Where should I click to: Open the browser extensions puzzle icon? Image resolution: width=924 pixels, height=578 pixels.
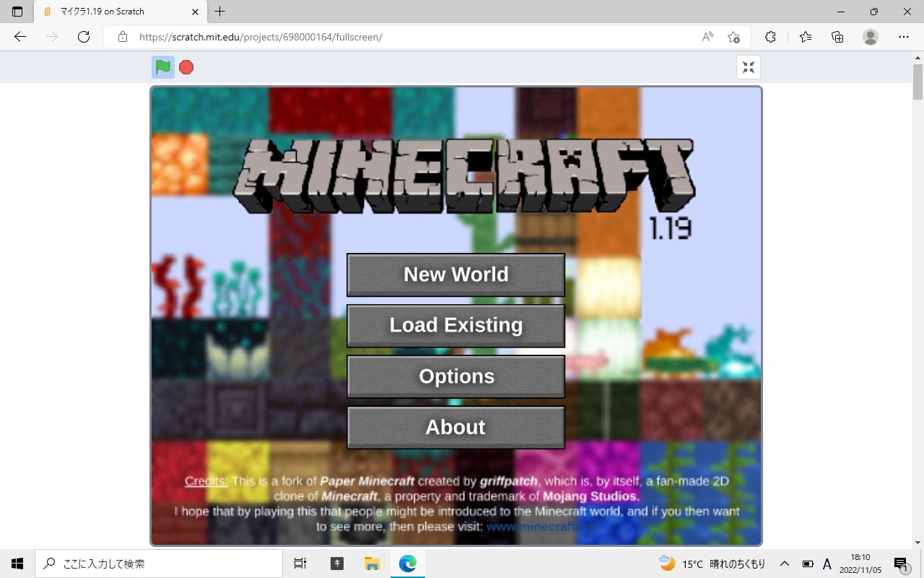click(770, 37)
